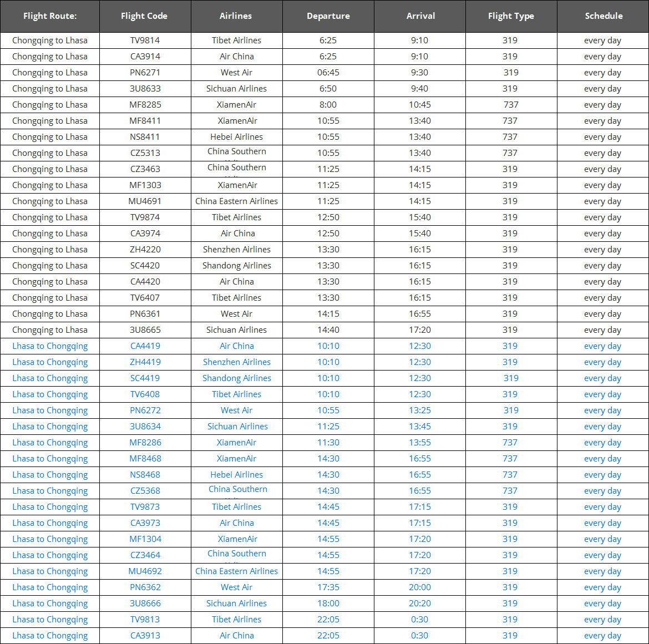Image resolution: width=649 pixels, height=644 pixels.
Task: Select the Flight Type column header
Action: pyautogui.click(x=511, y=16)
